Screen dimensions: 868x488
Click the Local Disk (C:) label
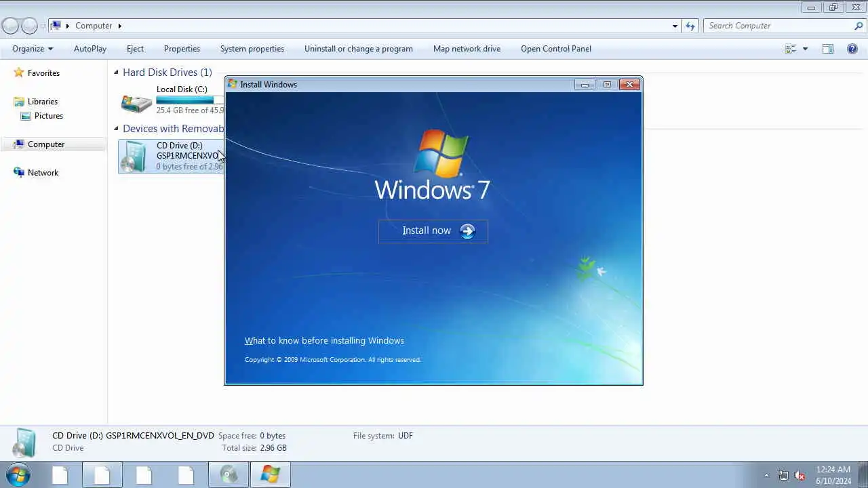[182, 89]
